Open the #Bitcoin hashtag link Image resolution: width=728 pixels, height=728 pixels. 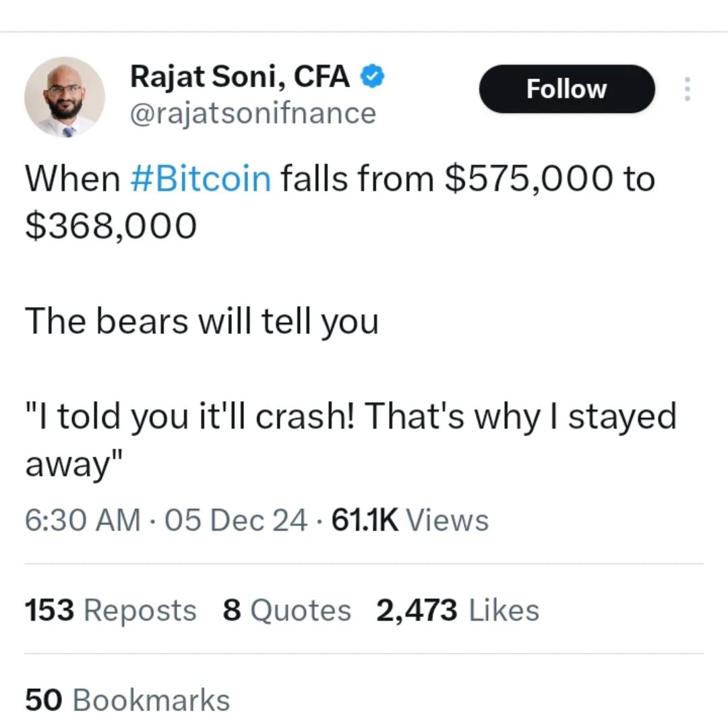[x=201, y=179]
